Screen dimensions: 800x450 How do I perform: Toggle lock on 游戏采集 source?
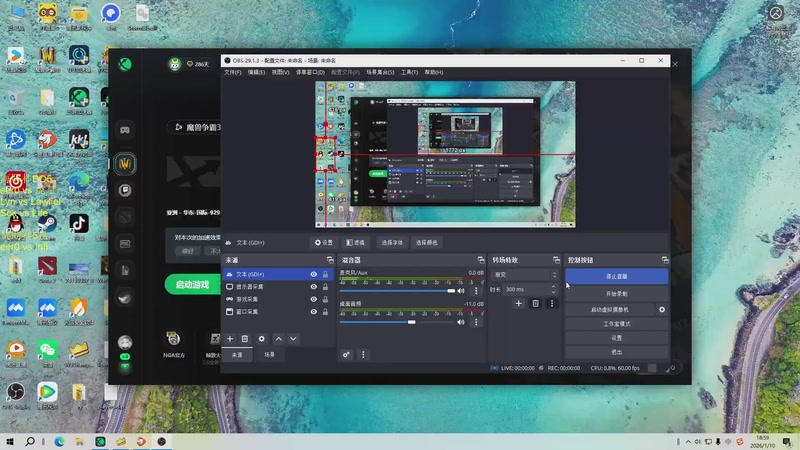point(326,299)
